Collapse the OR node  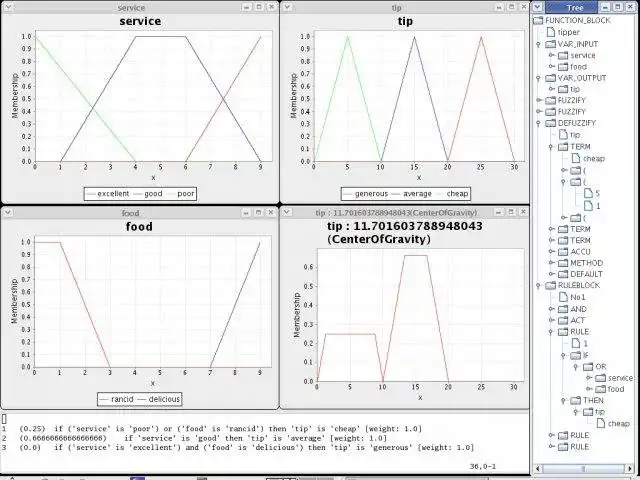(x=576, y=367)
